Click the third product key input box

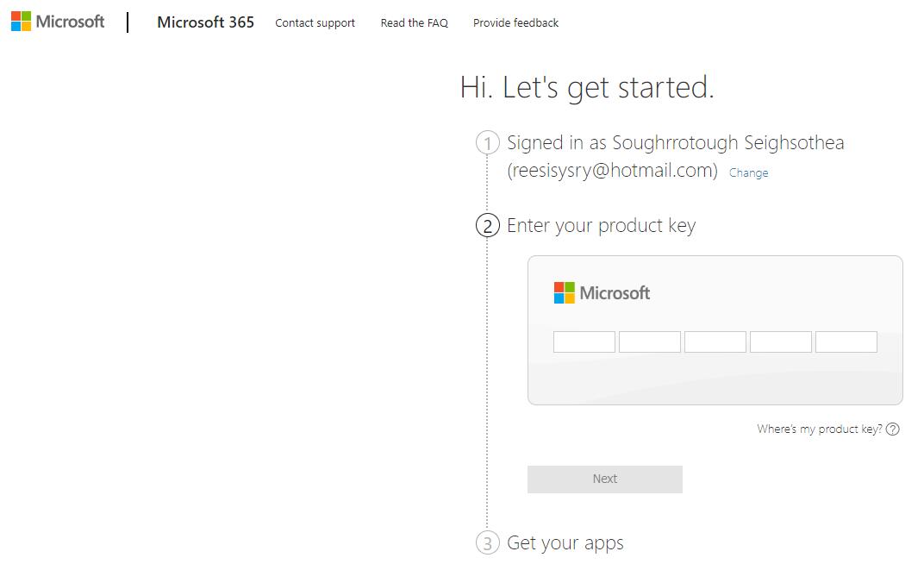[x=715, y=342]
